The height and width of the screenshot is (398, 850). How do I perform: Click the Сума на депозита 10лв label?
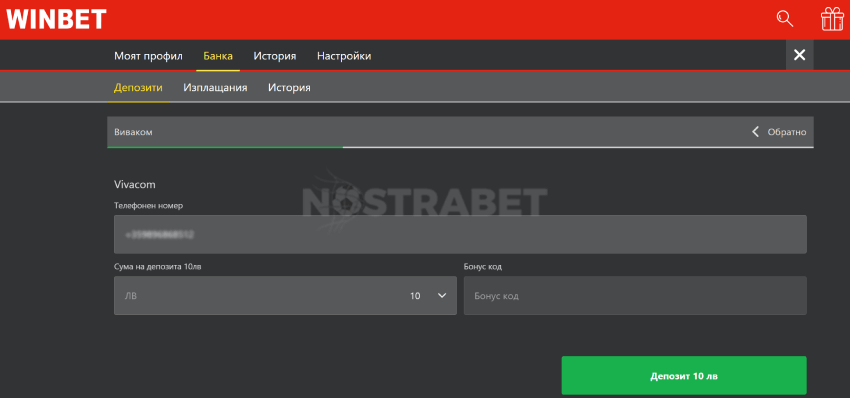click(x=157, y=267)
